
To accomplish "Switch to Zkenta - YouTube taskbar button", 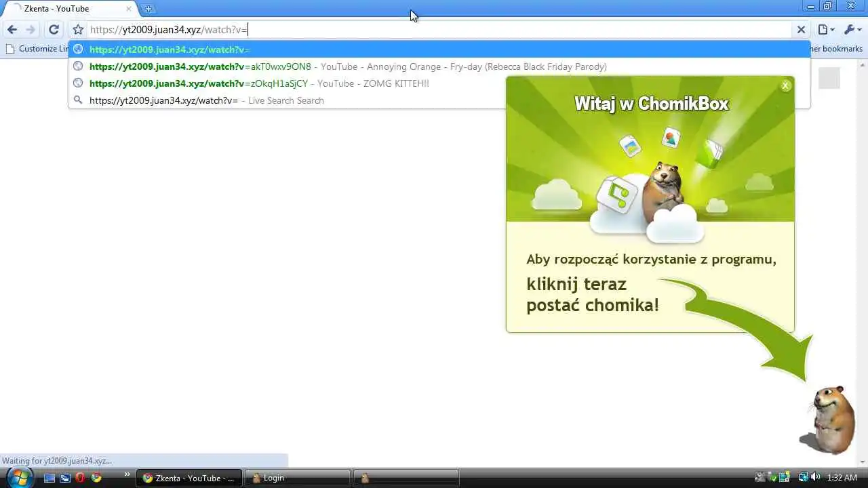I will (189, 478).
